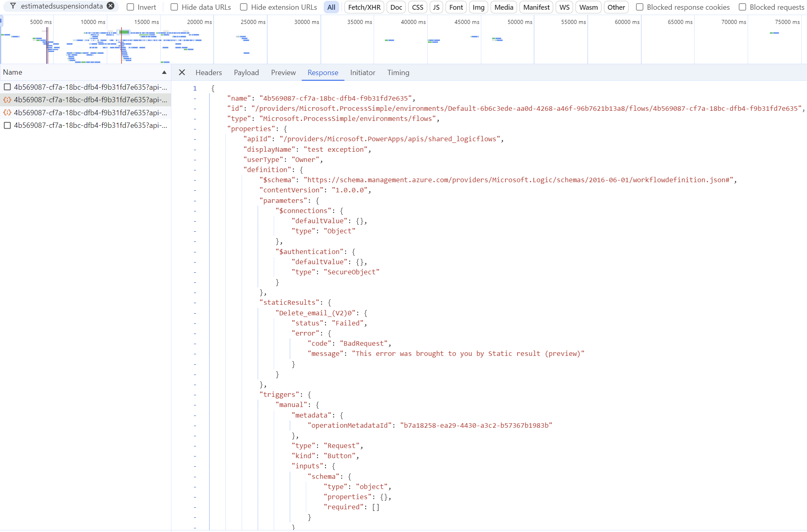
Task: Switch to the Headers tab
Action: click(x=208, y=72)
